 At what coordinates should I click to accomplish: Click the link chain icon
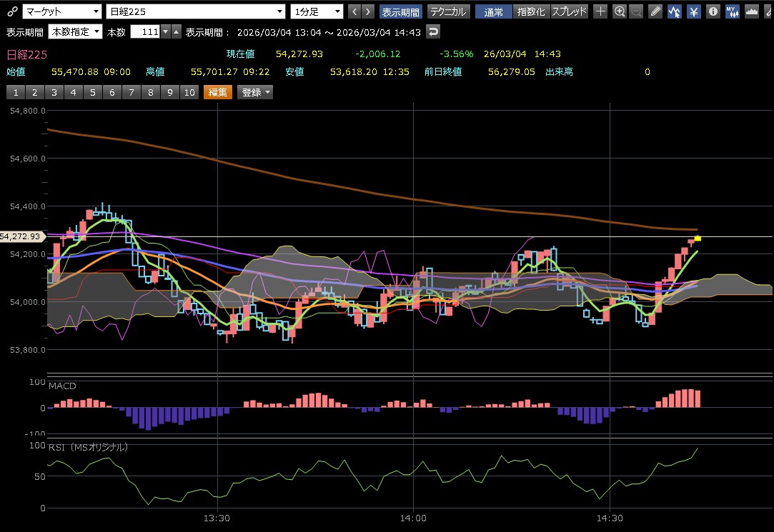[x=12, y=11]
